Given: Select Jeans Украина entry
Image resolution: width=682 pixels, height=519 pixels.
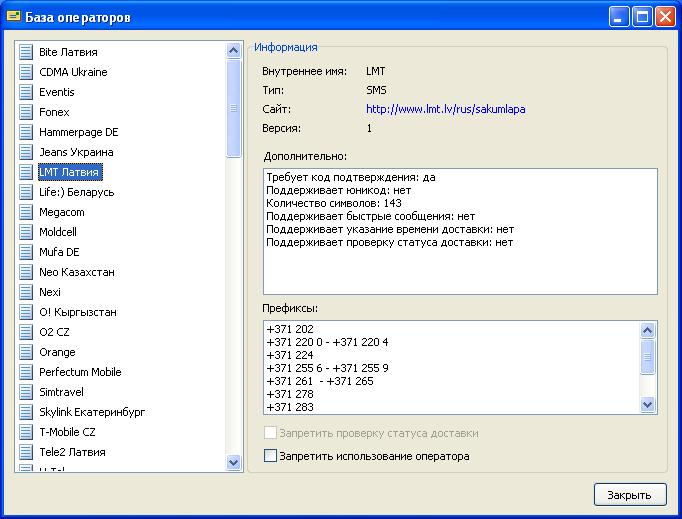Looking at the screenshot, I should [x=76, y=152].
